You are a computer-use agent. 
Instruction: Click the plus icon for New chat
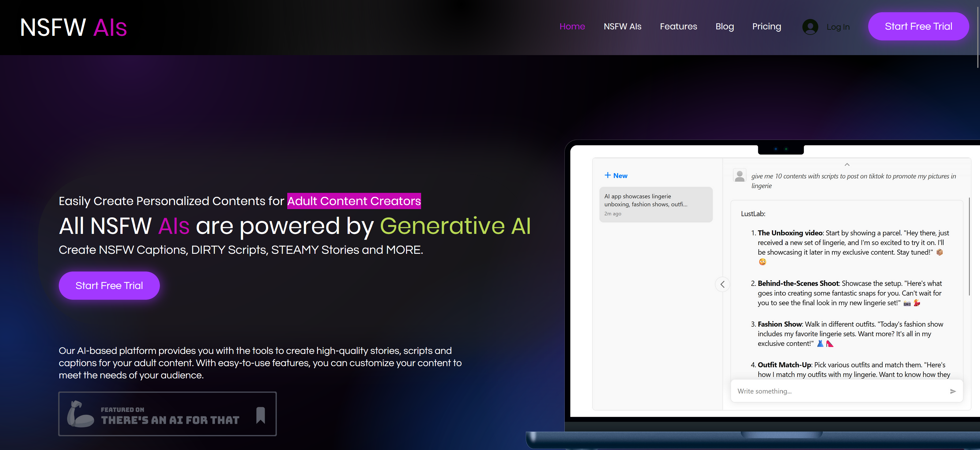coord(608,175)
